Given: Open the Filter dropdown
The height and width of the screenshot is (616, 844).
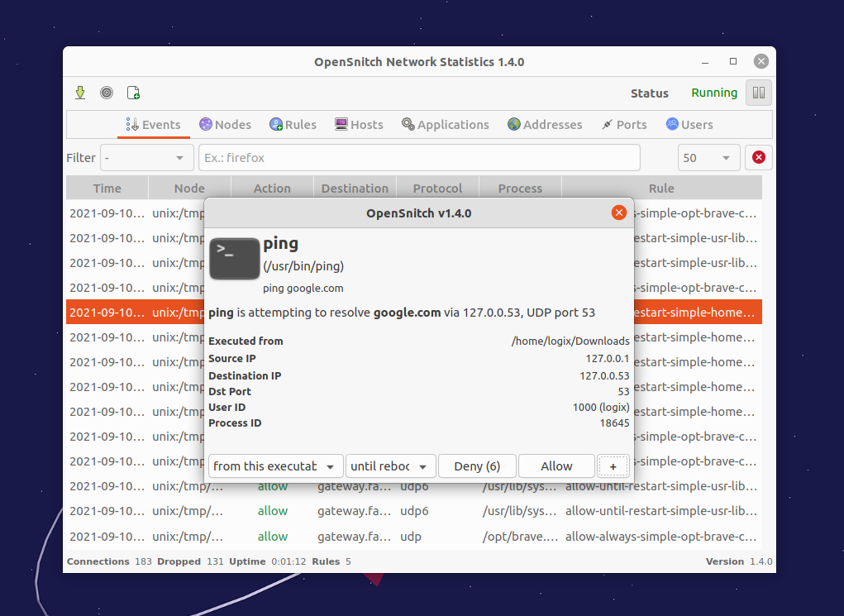Looking at the screenshot, I should (146, 157).
